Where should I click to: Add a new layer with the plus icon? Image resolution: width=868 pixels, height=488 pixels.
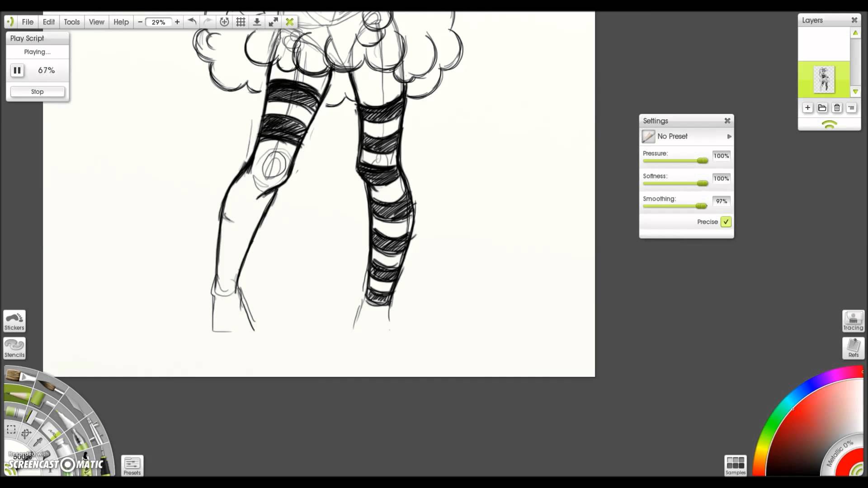pyautogui.click(x=807, y=108)
